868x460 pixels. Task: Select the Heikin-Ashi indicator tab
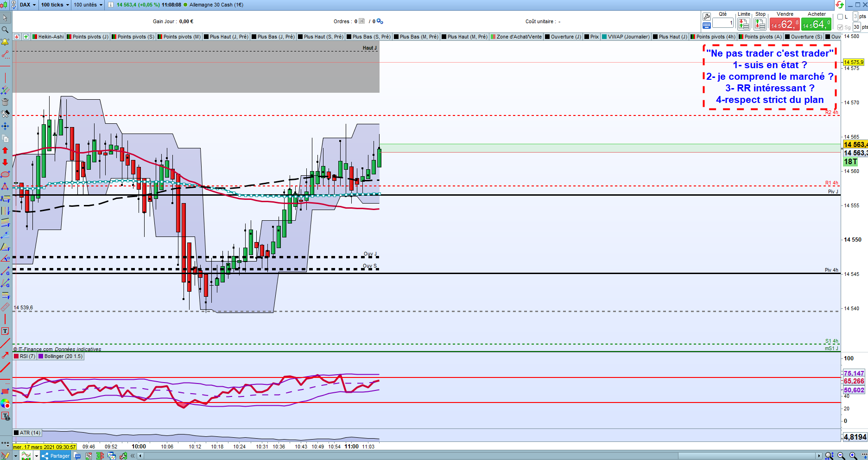48,37
